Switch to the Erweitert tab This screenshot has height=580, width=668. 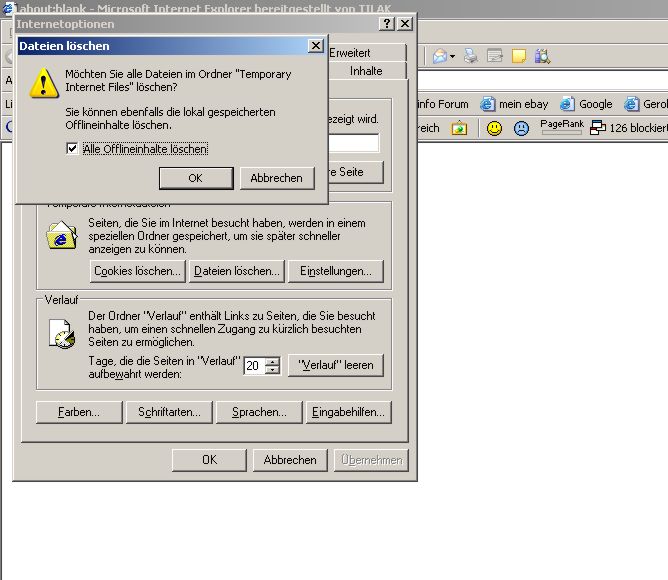coord(354,53)
